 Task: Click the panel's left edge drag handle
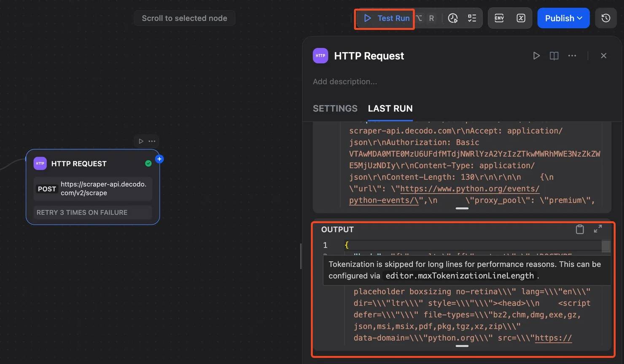301,256
